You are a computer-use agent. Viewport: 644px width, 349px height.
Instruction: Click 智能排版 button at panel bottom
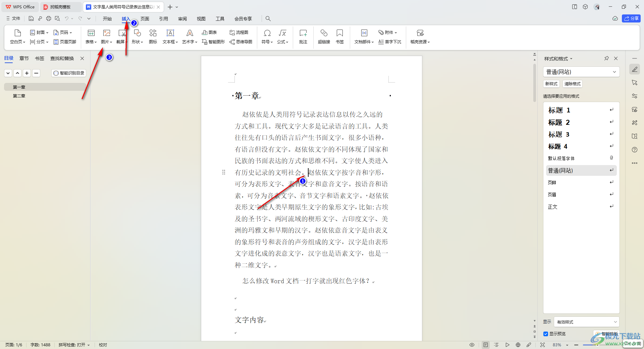point(606,334)
